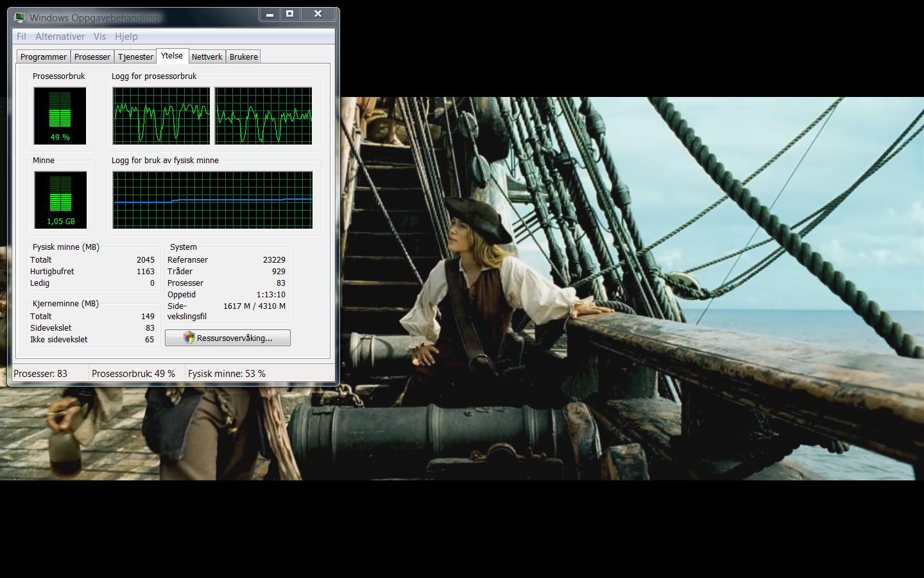Click the Fysisk minne Totalt value 2045

click(x=146, y=260)
